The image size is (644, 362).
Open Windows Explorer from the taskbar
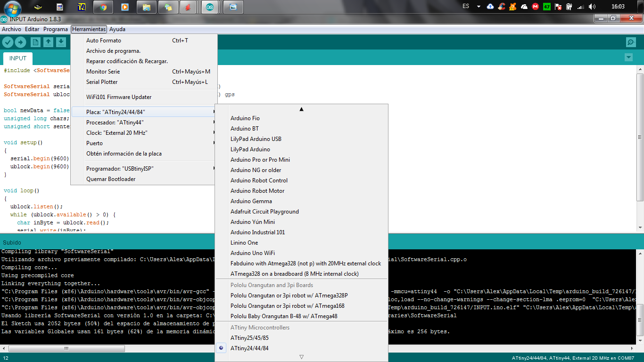coord(147,7)
